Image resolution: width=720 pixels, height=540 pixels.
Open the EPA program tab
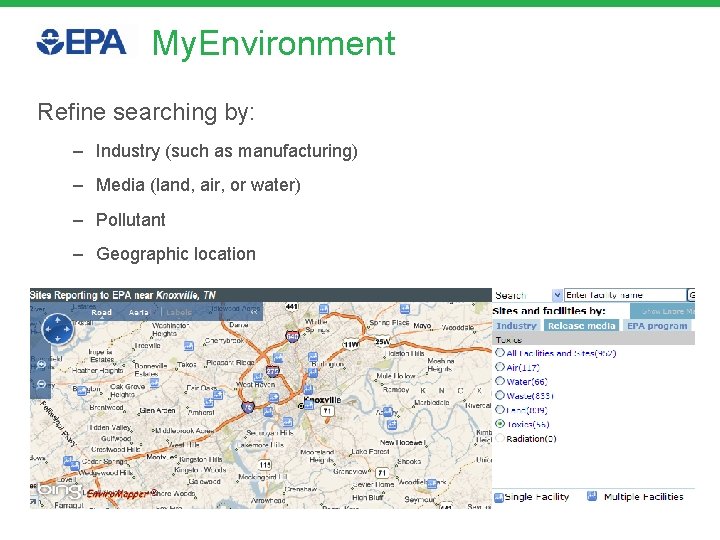pyautogui.click(x=657, y=326)
